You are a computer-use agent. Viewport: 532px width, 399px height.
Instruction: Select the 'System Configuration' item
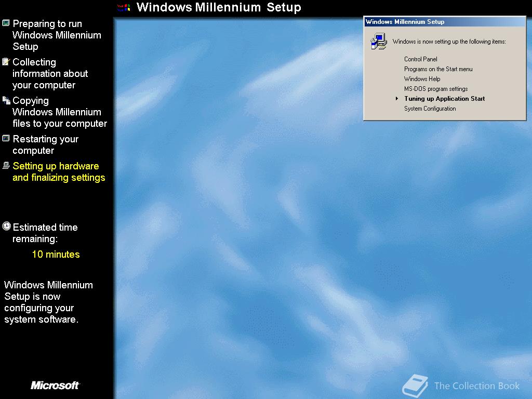(430, 109)
